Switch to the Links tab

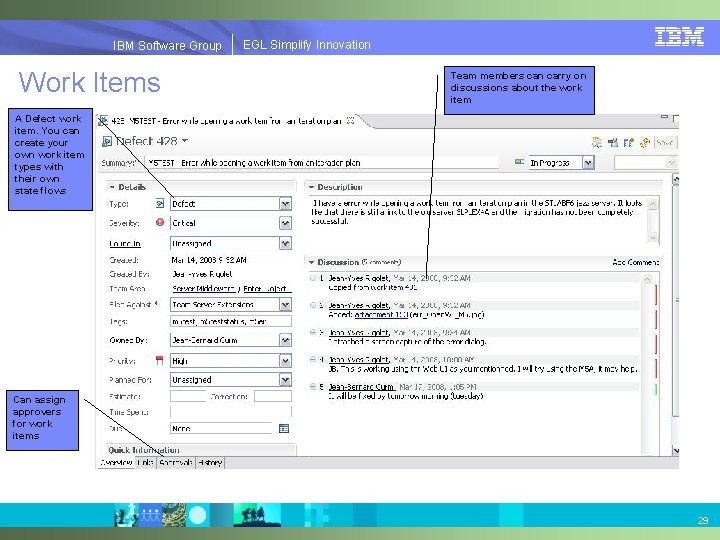146,462
